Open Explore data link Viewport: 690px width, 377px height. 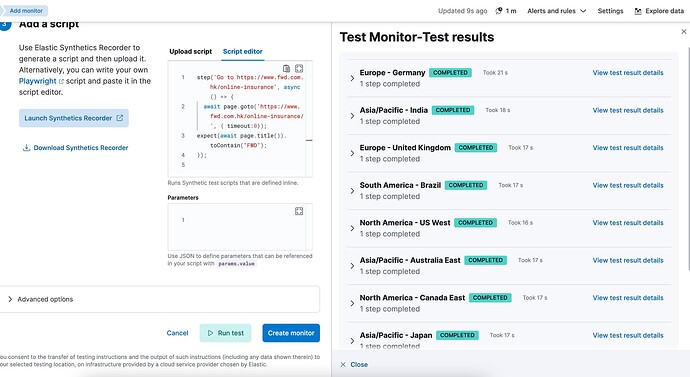[x=659, y=11]
